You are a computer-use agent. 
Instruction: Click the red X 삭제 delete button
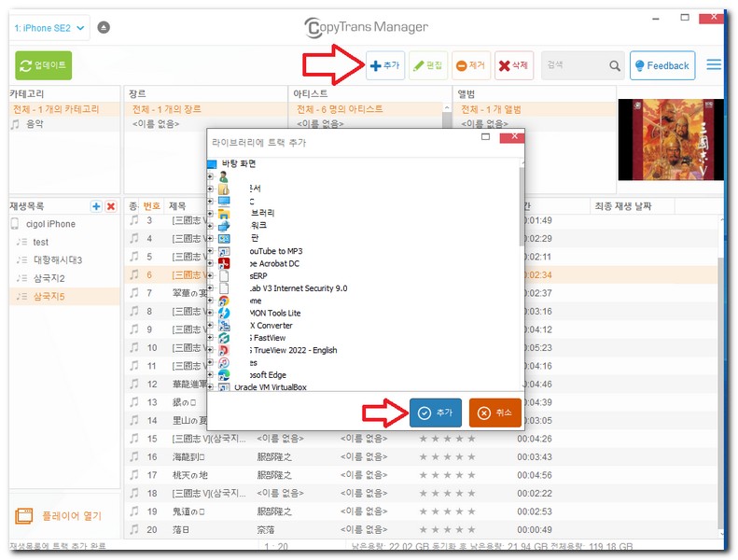point(513,66)
